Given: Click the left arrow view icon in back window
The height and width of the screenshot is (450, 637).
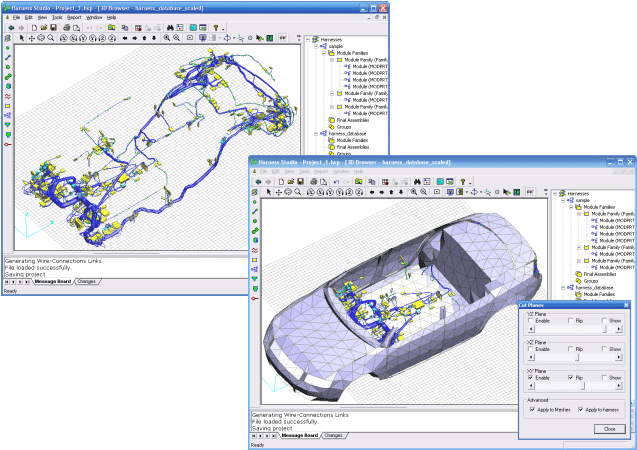Looking at the screenshot, I should click(125, 38).
